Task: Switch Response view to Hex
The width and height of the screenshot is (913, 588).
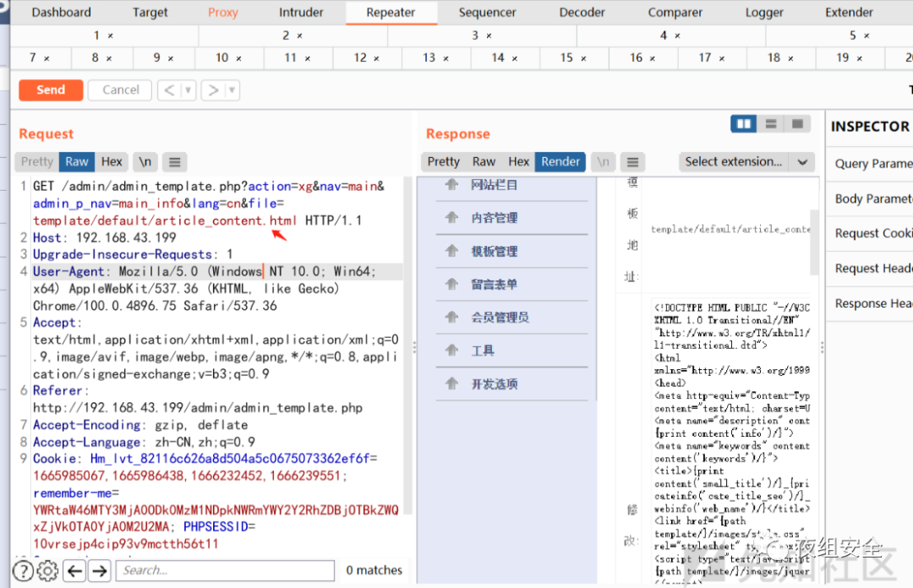Action: point(519,162)
